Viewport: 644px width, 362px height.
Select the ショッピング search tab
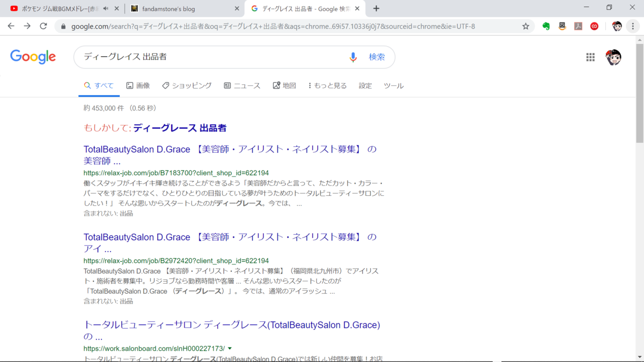pyautogui.click(x=187, y=86)
